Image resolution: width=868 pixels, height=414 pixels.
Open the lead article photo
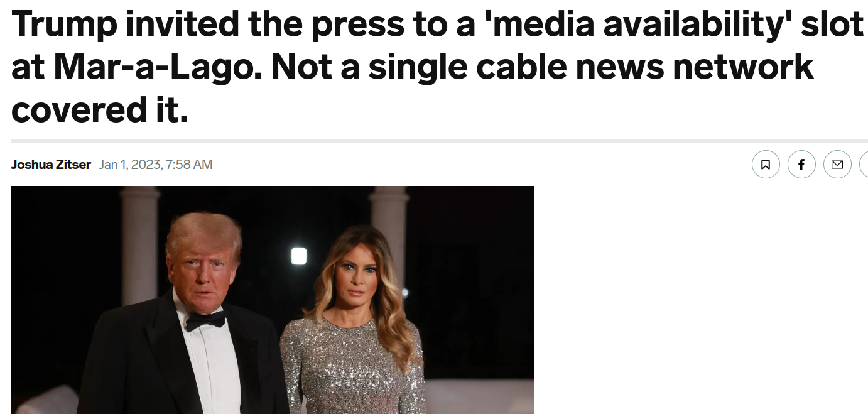(273, 300)
